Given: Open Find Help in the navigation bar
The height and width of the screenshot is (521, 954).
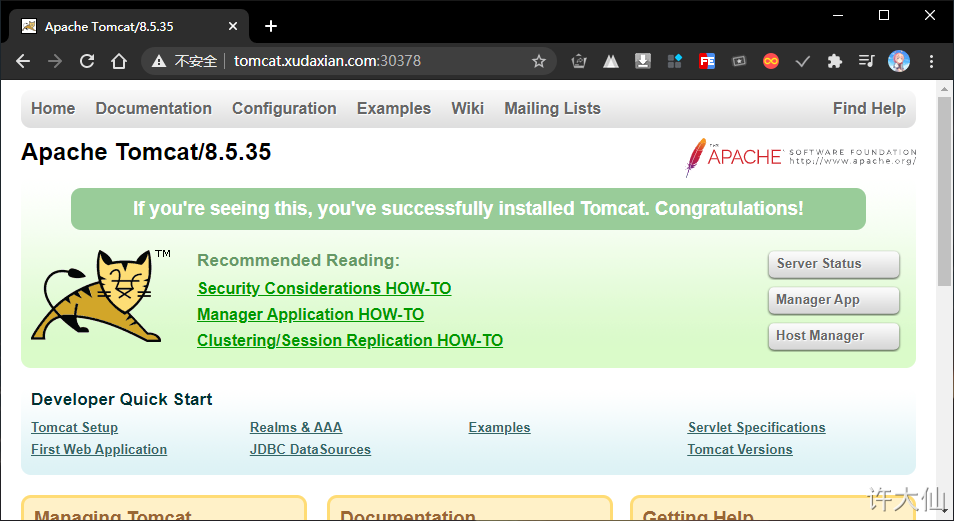Looking at the screenshot, I should click(x=869, y=108).
